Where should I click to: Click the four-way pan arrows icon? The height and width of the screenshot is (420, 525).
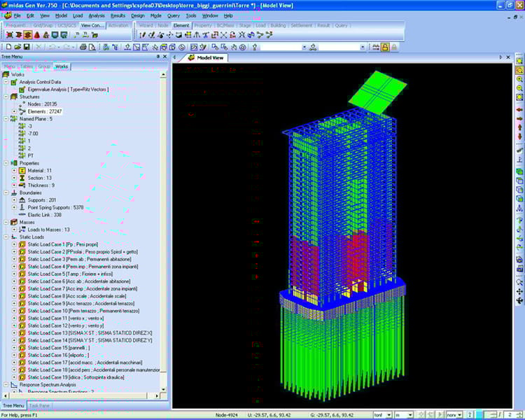pos(520,290)
